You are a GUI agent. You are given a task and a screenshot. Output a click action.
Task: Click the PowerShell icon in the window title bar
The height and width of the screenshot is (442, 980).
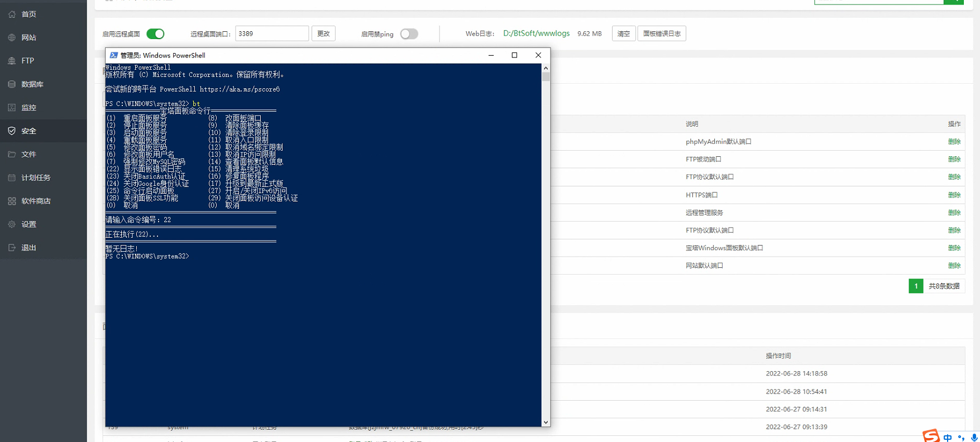[113, 55]
